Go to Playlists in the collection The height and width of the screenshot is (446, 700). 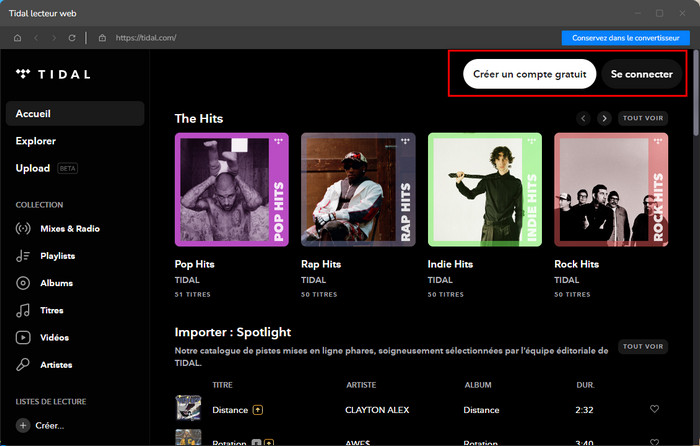point(58,256)
